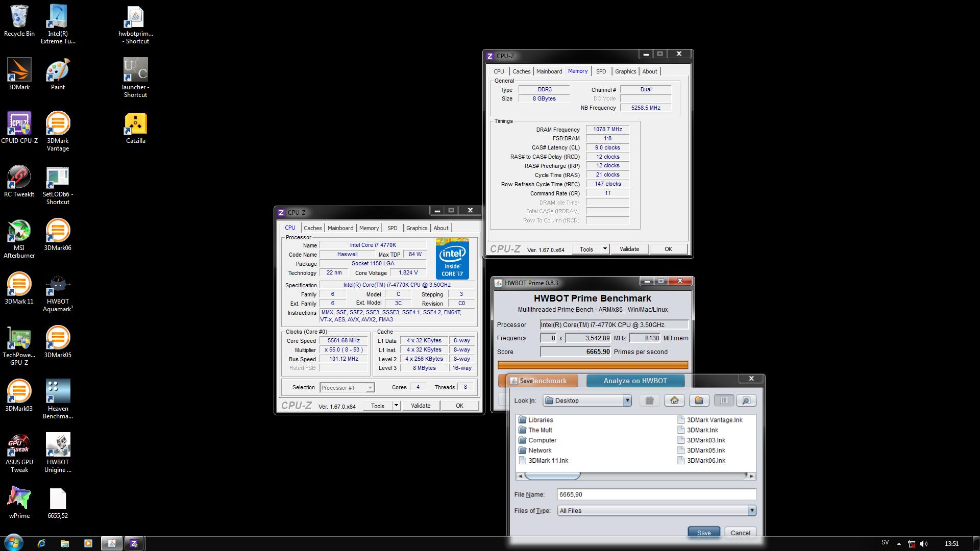The height and width of the screenshot is (551, 980).
Task: Select HWBOT Unigine desktop icon
Action: tap(58, 453)
